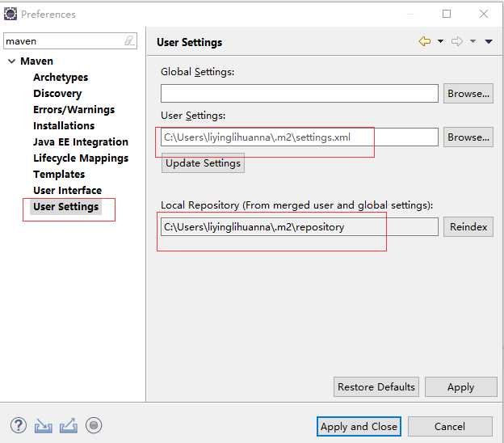Focus the Global Settings path field
Image resolution: width=504 pixels, height=443 pixels.
point(300,93)
